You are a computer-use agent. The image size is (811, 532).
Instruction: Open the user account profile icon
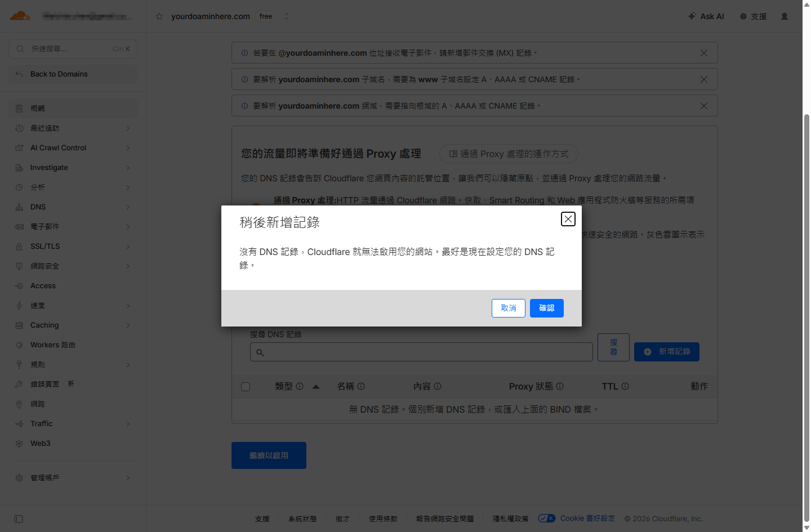pyautogui.click(x=785, y=16)
